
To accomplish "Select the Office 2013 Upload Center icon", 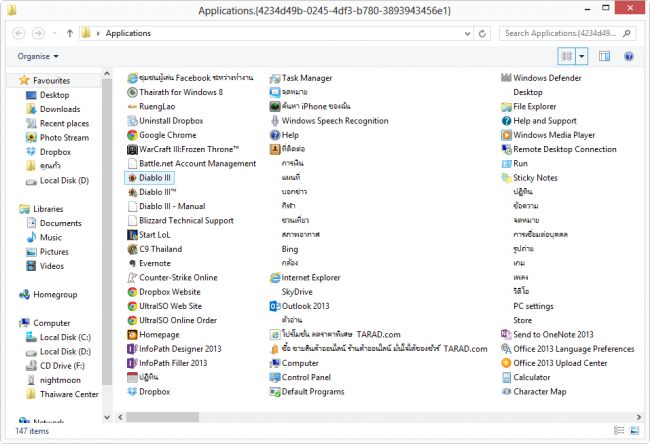I will (506, 363).
